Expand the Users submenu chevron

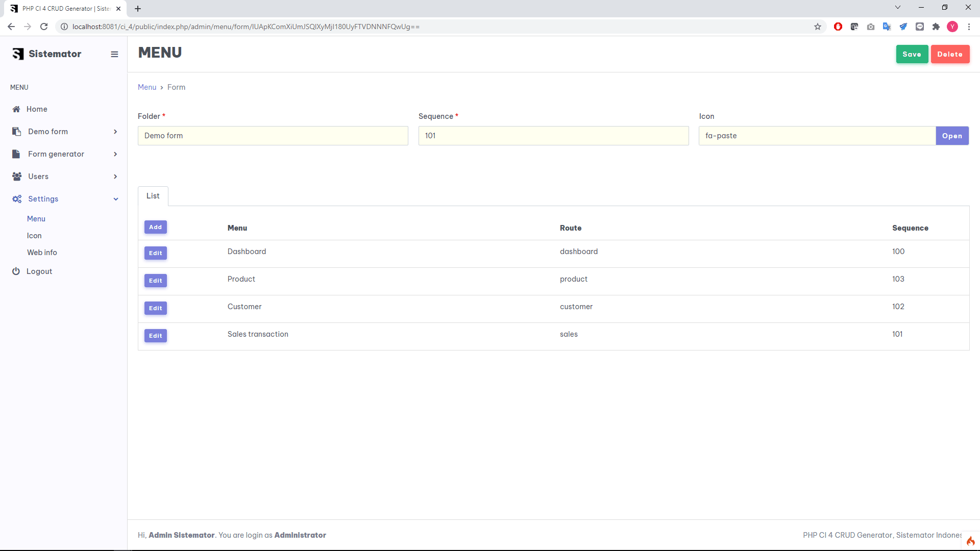click(x=115, y=177)
